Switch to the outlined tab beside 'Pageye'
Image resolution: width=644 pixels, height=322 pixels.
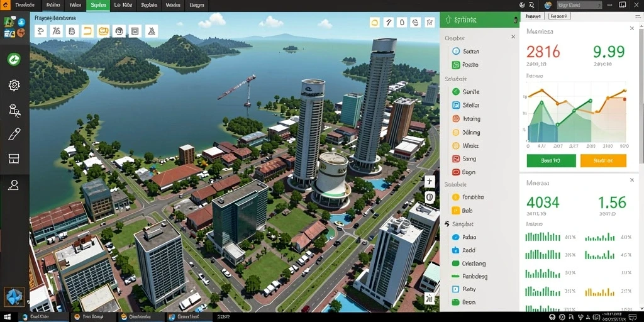point(558,16)
